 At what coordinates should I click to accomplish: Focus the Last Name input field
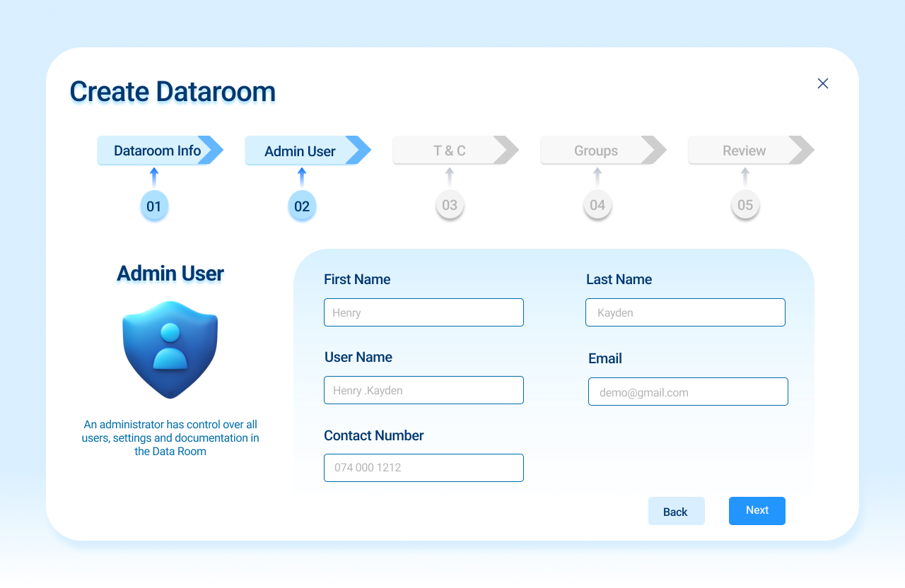685,312
